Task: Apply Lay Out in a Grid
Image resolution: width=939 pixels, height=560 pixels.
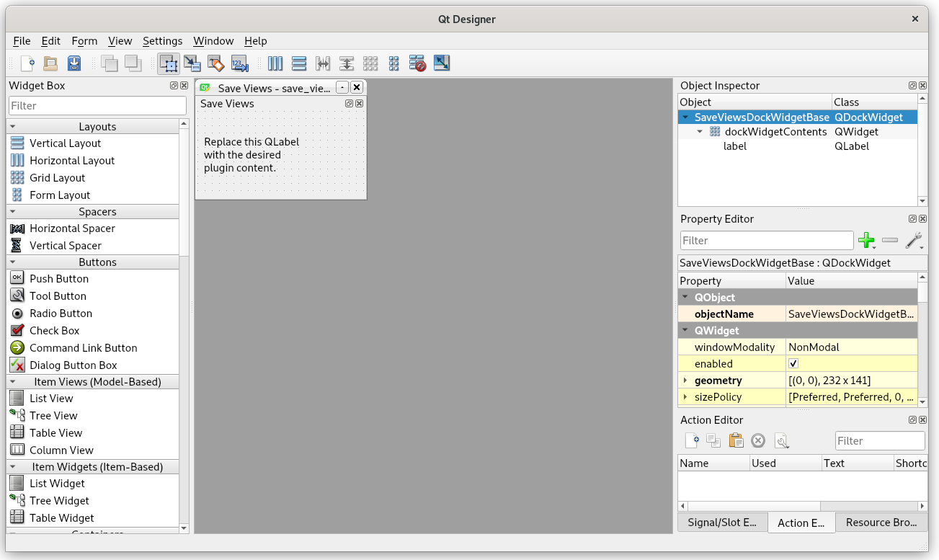Action: (370, 63)
